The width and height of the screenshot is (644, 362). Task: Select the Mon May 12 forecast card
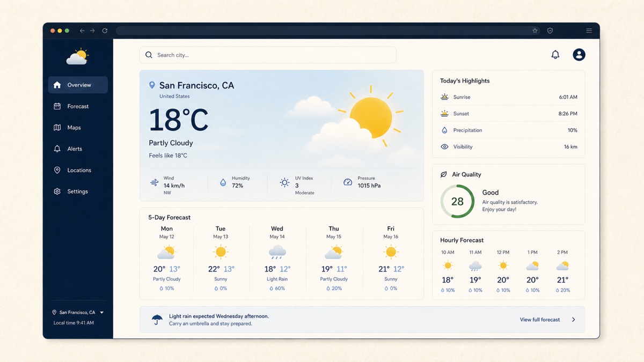coord(167,259)
